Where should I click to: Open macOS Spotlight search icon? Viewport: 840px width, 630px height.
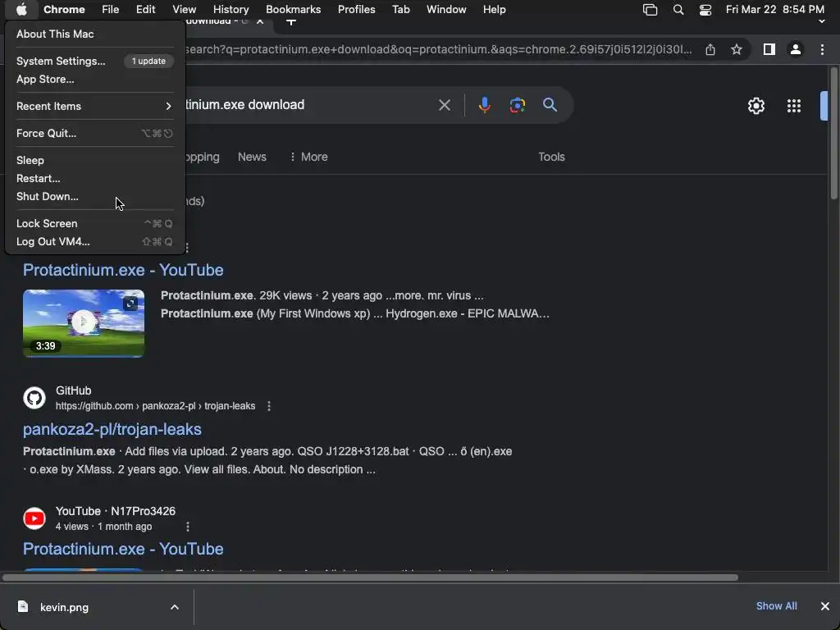pos(678,9)
